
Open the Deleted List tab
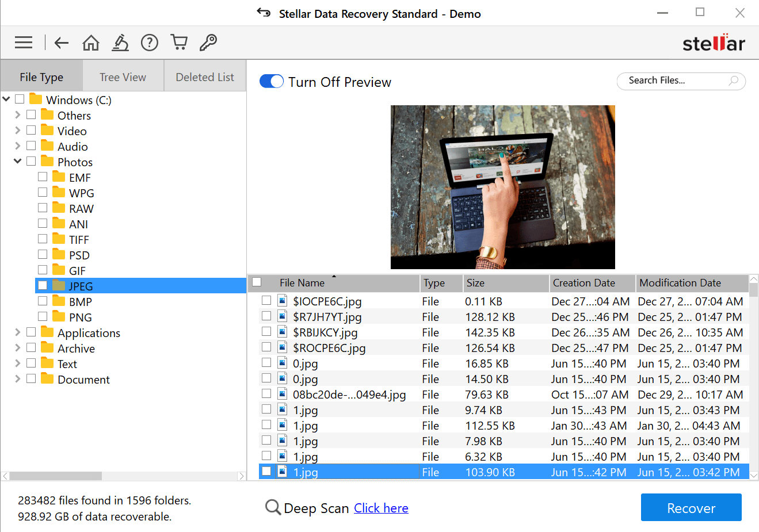[x=205, y=77]
